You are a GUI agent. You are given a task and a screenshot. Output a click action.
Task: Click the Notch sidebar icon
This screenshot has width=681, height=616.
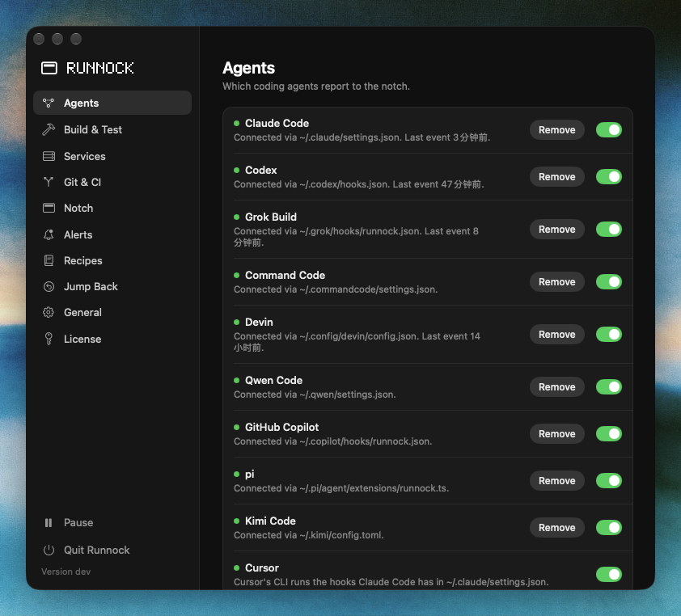coord(49,208)
